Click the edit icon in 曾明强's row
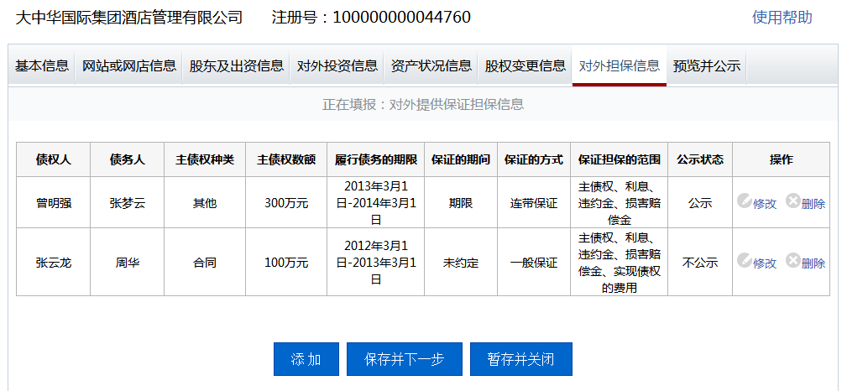 click(x=744, y=201)
